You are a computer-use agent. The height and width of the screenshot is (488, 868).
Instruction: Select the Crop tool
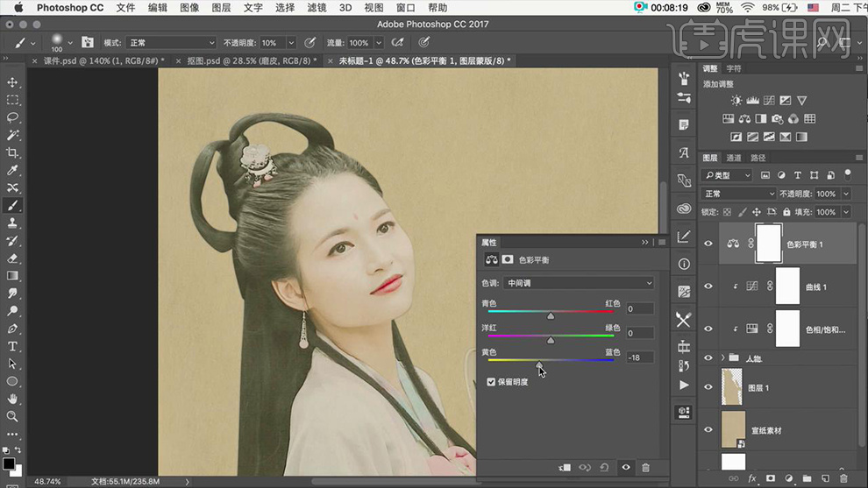[12, 152]
